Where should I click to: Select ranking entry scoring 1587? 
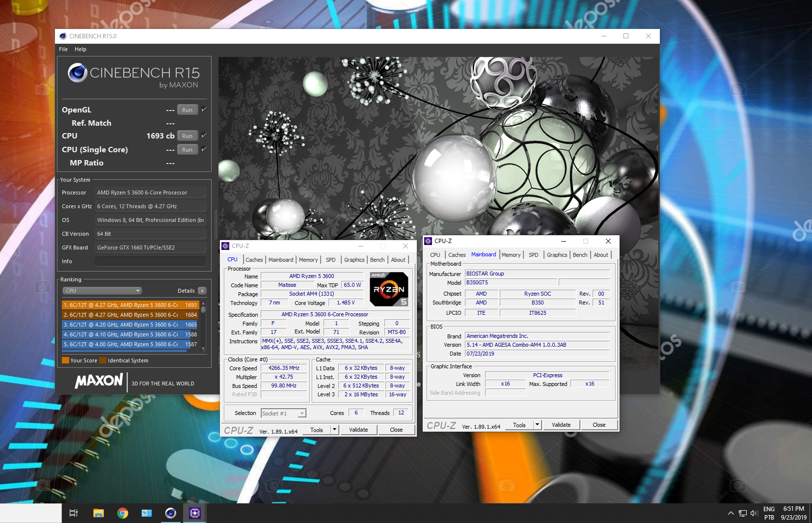tap(130, 344)
